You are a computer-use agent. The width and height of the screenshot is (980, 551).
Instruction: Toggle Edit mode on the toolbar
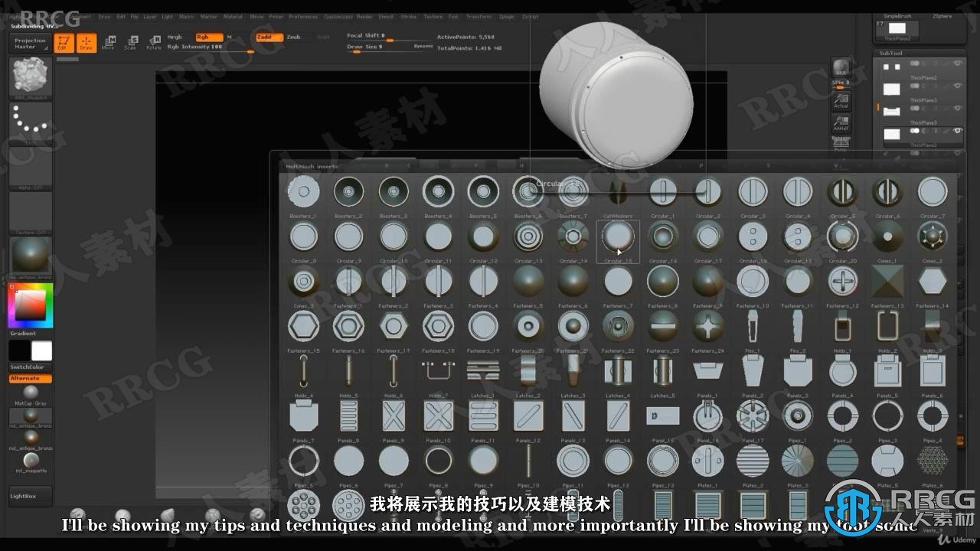click(x=64, y=43)
